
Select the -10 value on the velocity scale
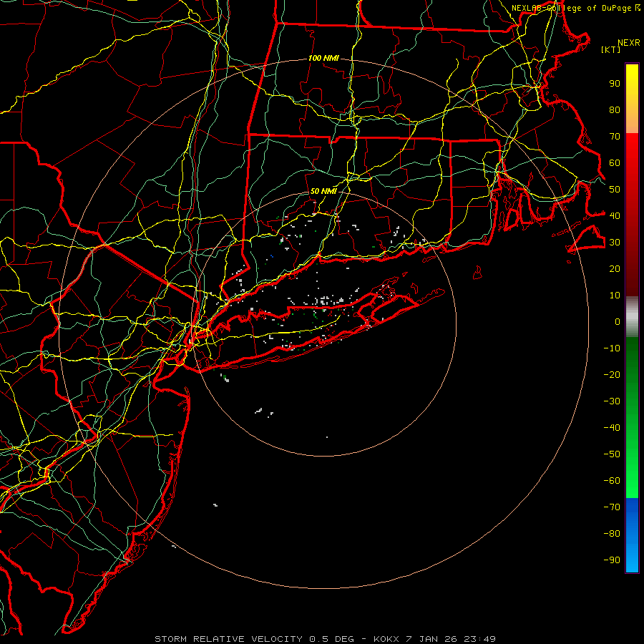pos(612,348)
